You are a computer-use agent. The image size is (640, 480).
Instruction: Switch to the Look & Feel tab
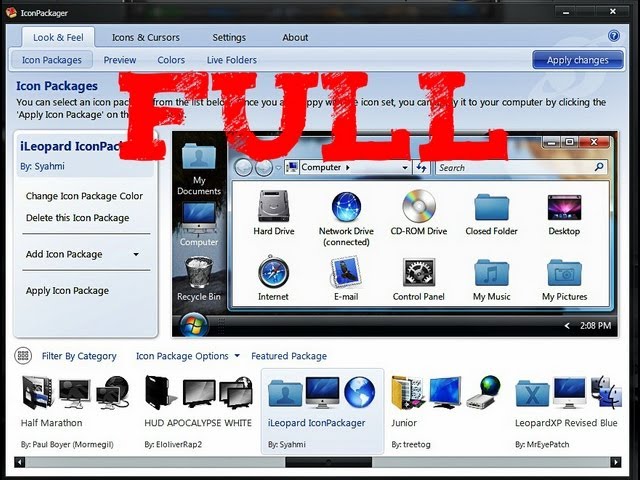(58, 38)
